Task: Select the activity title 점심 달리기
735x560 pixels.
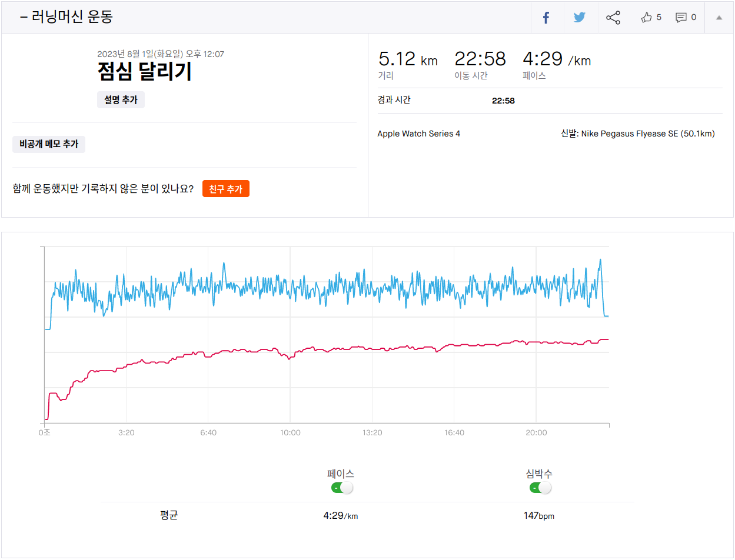Action: (145, 72)
